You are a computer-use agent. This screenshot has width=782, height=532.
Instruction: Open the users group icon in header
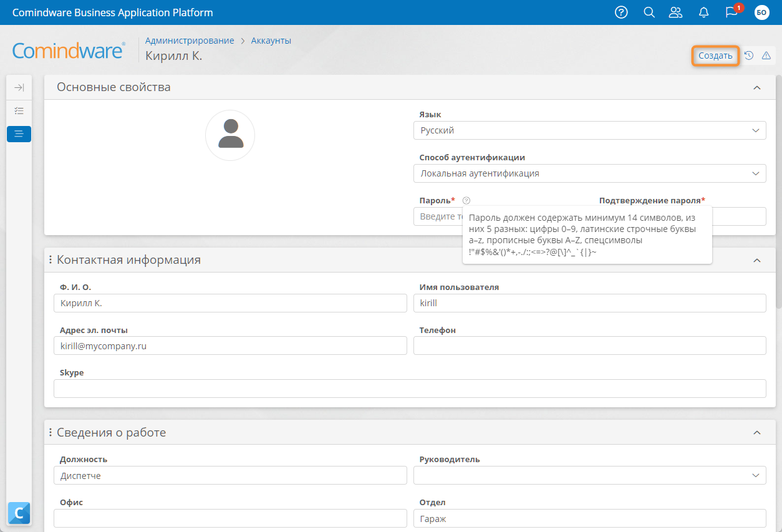(x=675, y=12)
